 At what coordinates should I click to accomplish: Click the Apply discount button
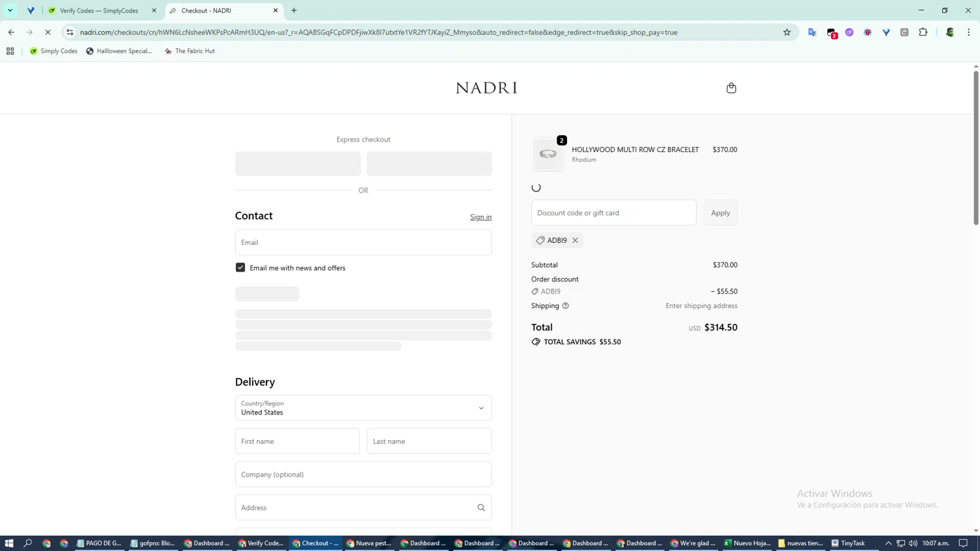pyautogui.click(x=721, y=213)
